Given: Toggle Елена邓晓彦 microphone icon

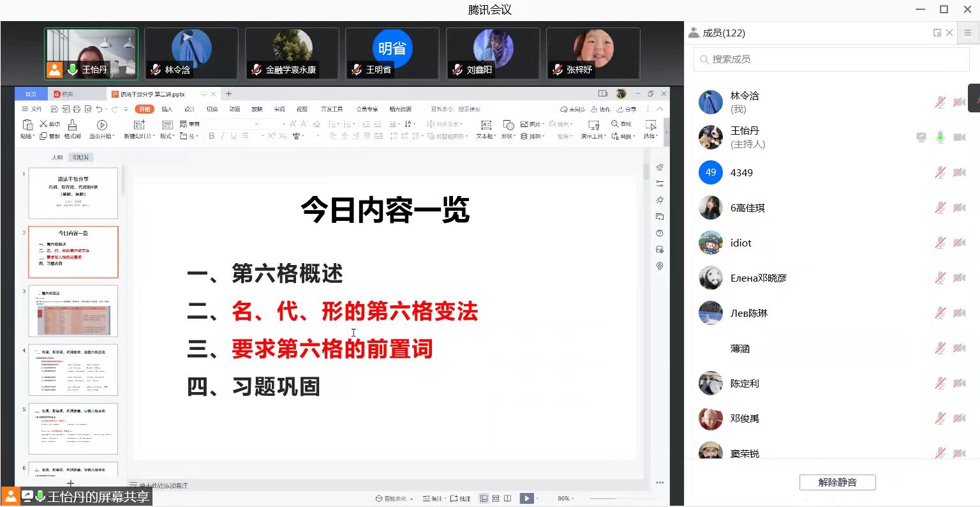Looking at the screenshot, I should coord(940,278).
